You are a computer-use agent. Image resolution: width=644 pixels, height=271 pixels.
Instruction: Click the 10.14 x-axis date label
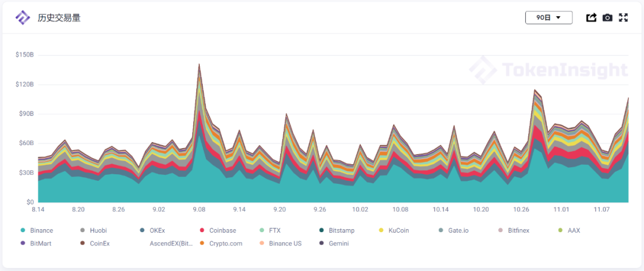[441, 210]
